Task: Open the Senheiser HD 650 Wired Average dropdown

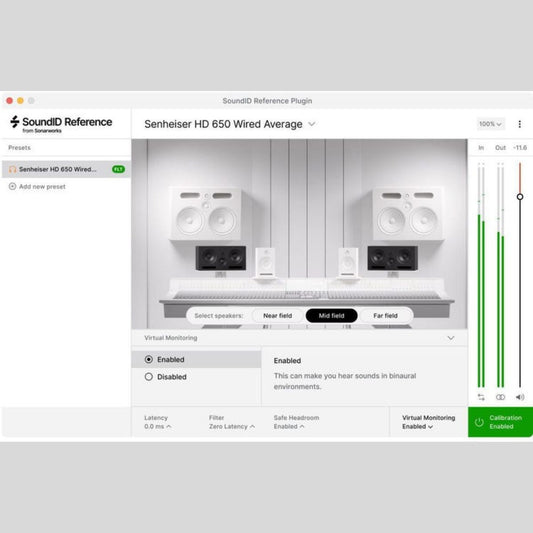Action: point(229,124)
